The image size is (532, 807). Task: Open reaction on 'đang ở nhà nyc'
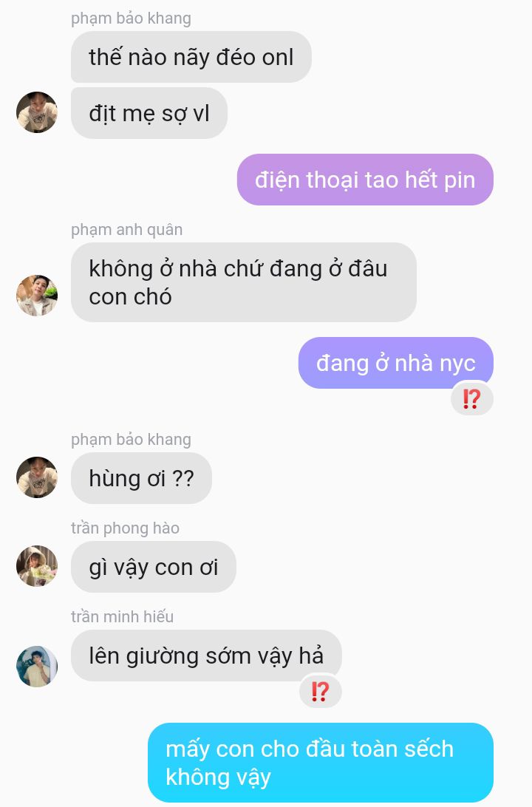[x=472, y=399]
